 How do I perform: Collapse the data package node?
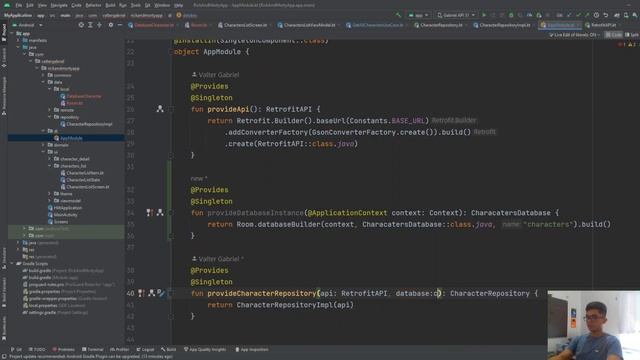coord(43,82)
